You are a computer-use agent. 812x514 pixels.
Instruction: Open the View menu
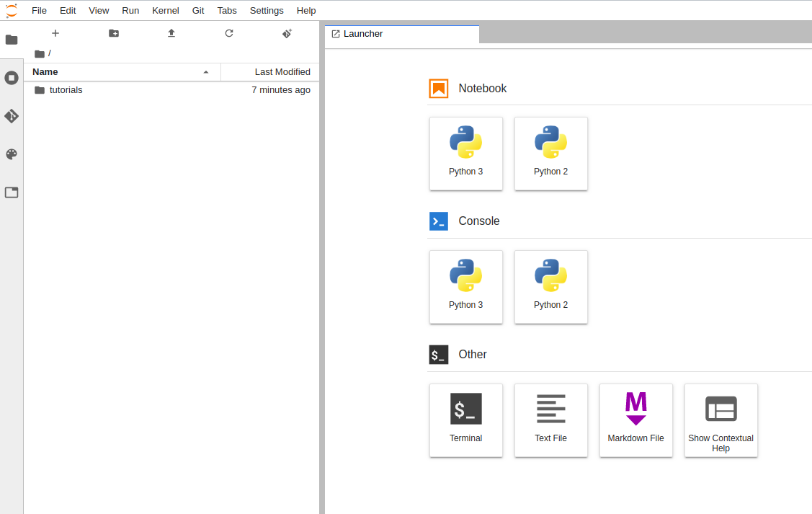tap(99, 10)
